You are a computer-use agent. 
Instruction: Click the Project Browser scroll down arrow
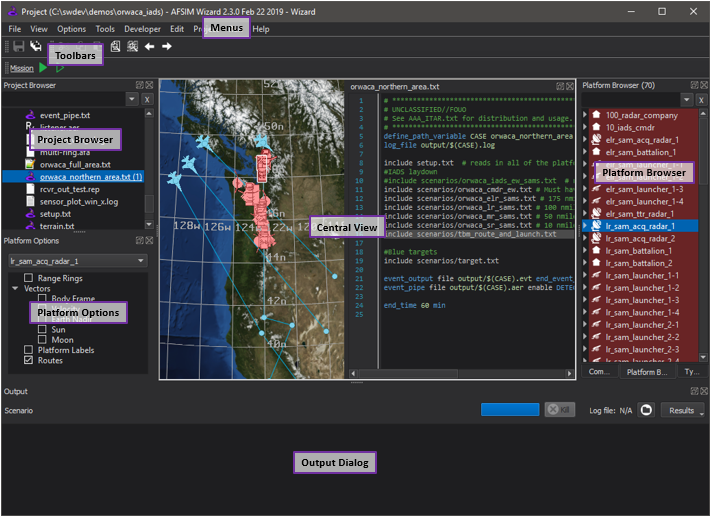149,224
